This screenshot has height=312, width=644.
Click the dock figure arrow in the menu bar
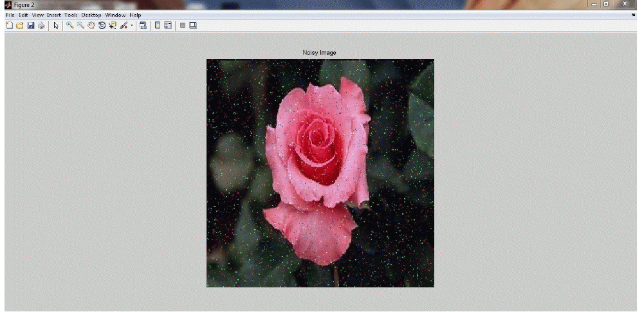coord(634,15)
